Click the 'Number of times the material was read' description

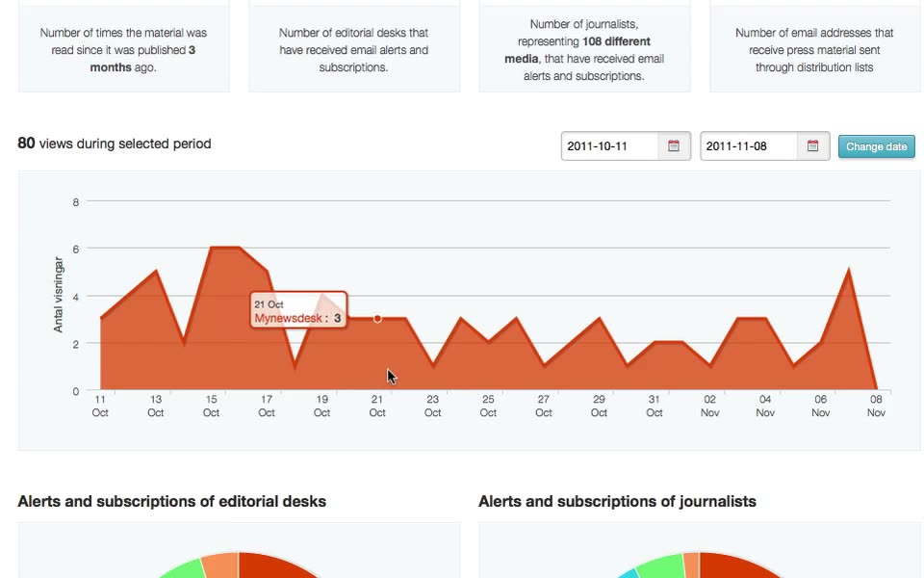point(124,50)
